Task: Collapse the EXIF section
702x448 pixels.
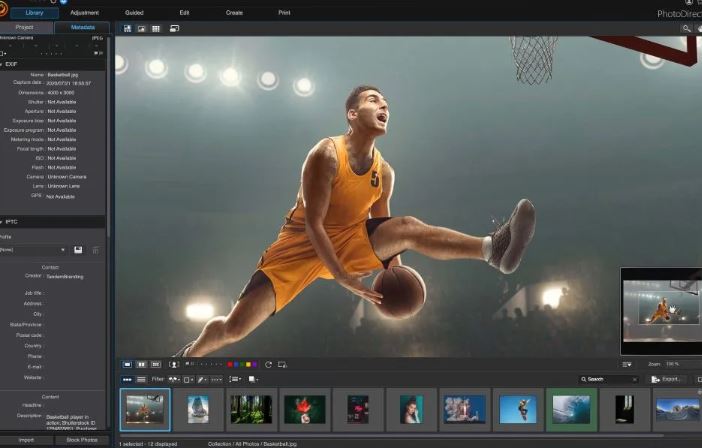Action: pos(2,64)
